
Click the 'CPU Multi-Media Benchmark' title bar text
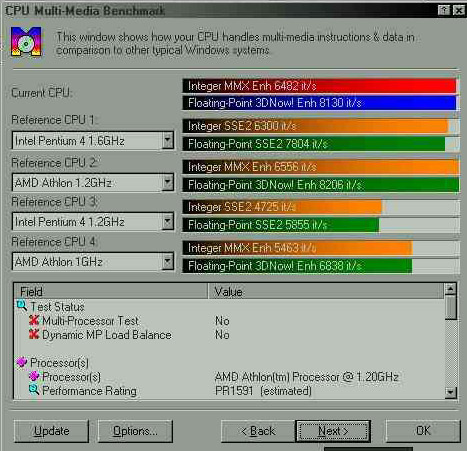[x=85, y=10]
